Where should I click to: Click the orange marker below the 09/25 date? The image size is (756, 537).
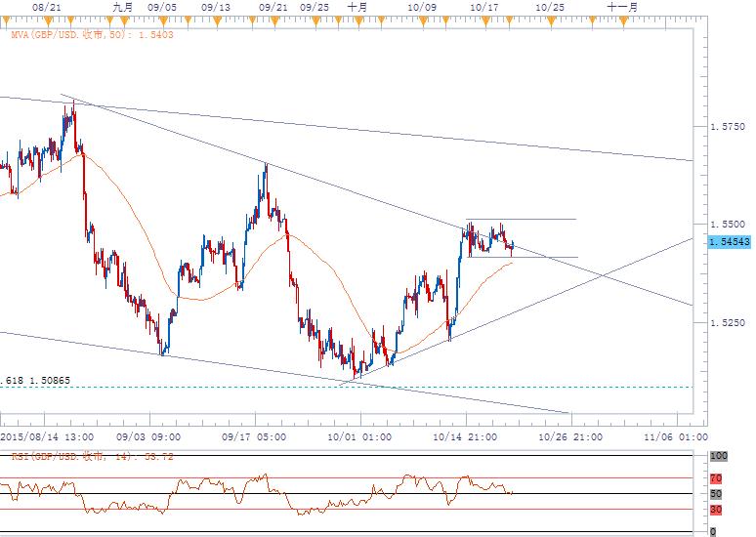pyautogui.click(x=315, y=21)
